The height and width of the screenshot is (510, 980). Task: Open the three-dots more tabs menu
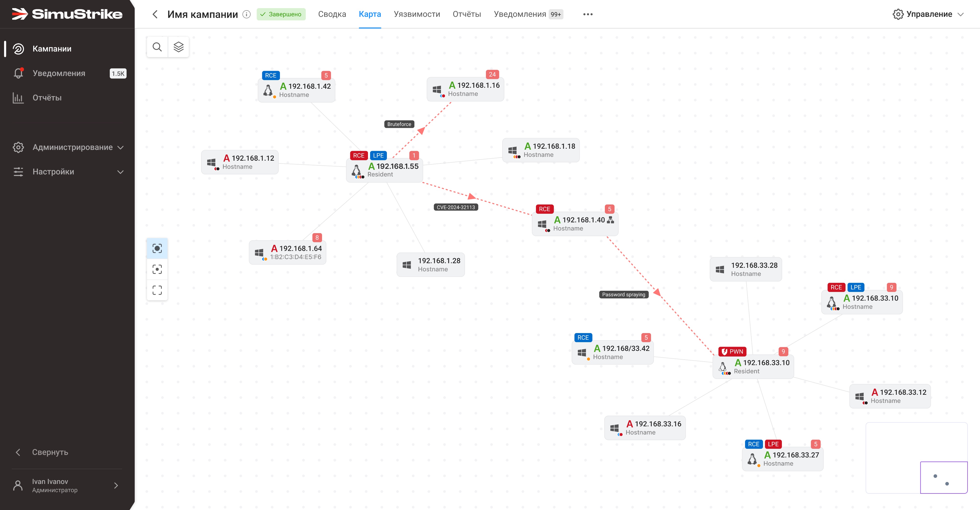click(x=588, y=14)
